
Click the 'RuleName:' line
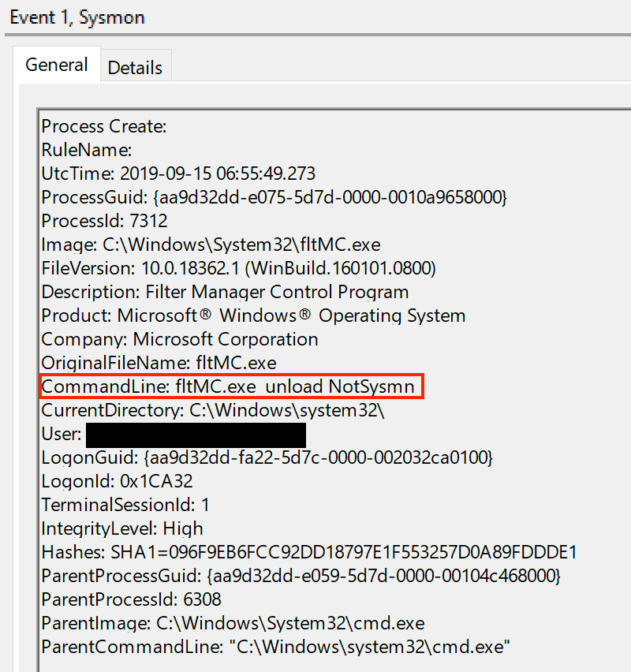(x=87, y=150)
